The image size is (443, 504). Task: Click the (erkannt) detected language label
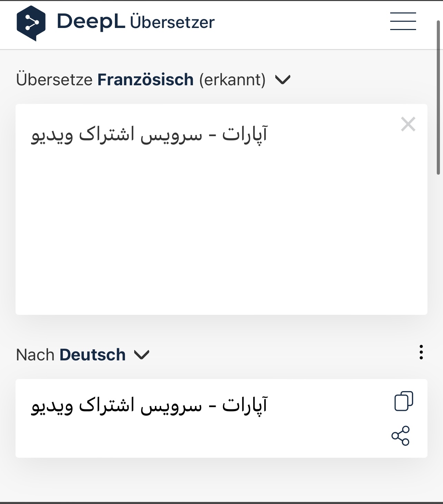[x=233, y=80]
